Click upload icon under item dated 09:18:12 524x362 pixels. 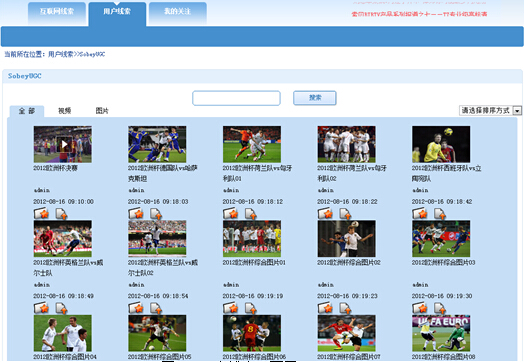(x=251, y=214)
